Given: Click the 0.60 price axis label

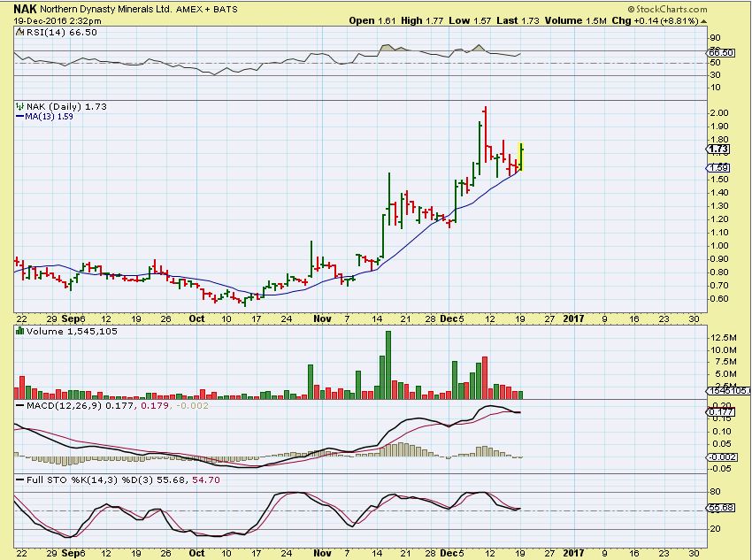Looking at the screenshot, I should tap(718, 299).
